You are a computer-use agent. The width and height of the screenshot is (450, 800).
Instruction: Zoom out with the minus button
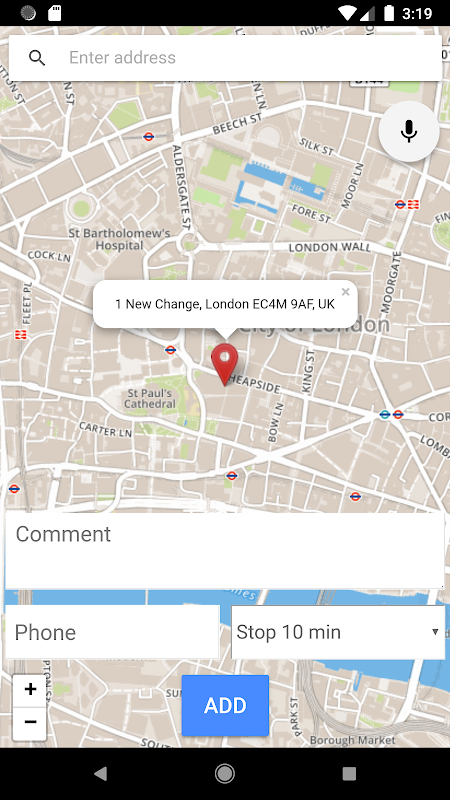tap(30, 723)
